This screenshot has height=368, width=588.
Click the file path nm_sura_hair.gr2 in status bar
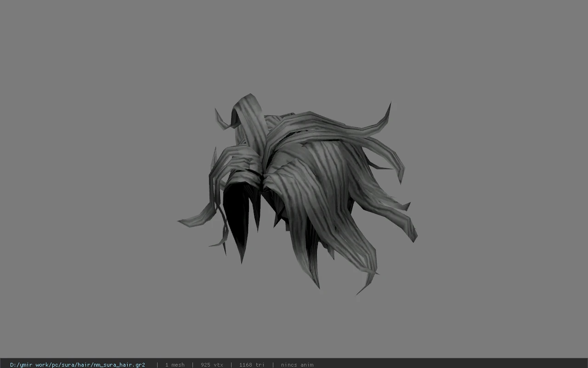click(78, 365)
